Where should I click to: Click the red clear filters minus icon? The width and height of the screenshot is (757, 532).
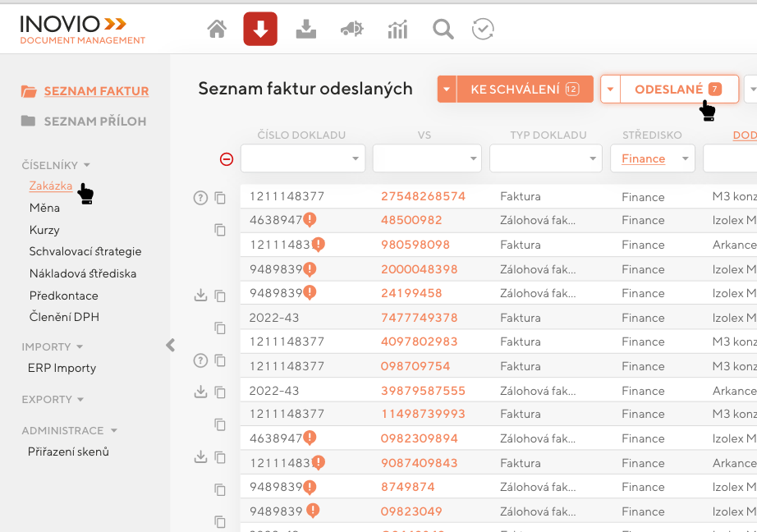[x=227, y=159]
